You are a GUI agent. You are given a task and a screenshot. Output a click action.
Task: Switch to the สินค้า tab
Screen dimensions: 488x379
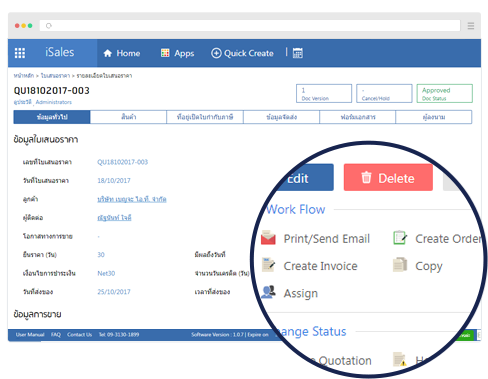tap(128, 117)
